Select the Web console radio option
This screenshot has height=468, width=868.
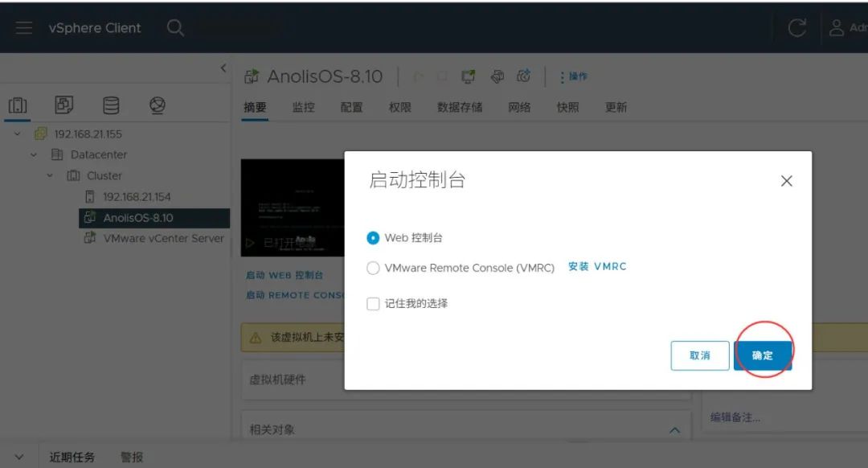(x=373, y=238)
